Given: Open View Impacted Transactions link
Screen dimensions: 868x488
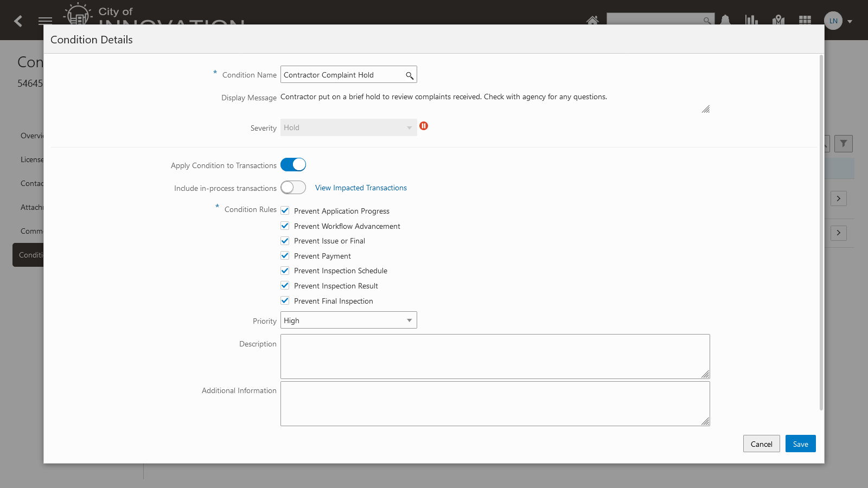Looking at the screenshot, I should [361, 188].
